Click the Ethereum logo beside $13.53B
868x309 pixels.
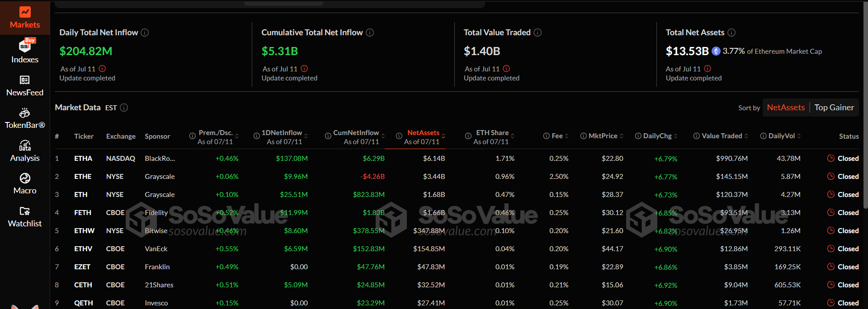716,51
